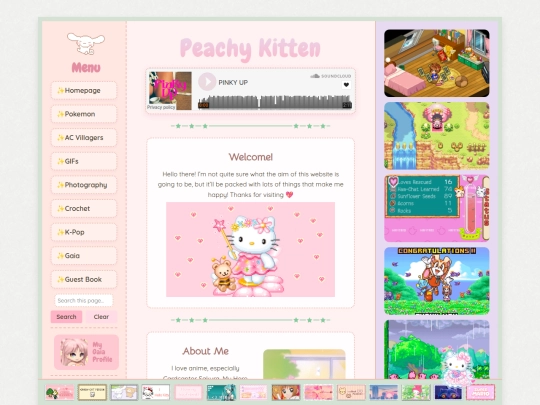Click the Clear button

click(x=101, y=317)
